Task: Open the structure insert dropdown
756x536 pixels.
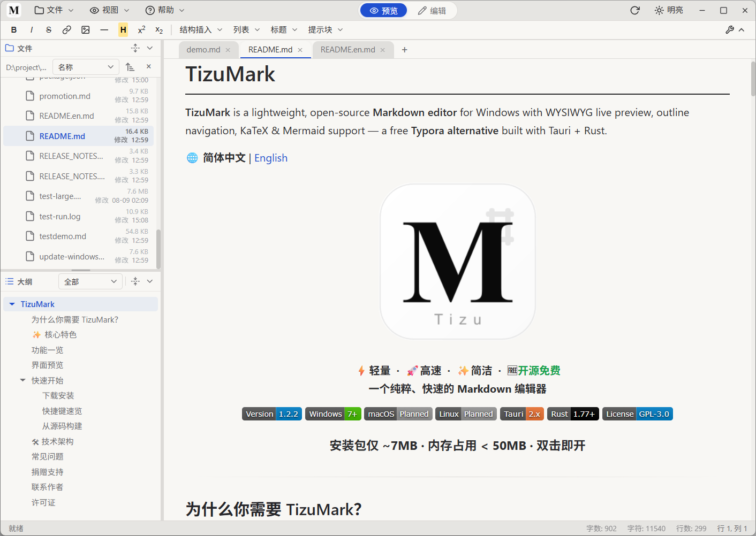Action: tap(201, 30)
